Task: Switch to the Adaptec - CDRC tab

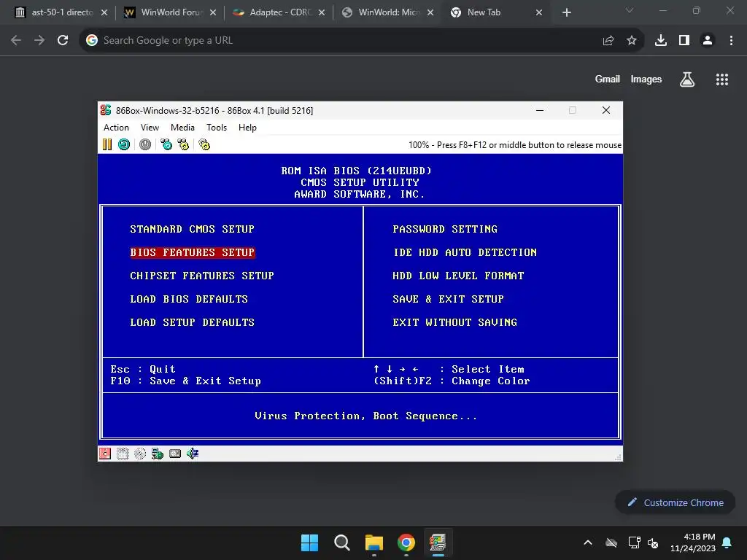Action: point(279,12)
